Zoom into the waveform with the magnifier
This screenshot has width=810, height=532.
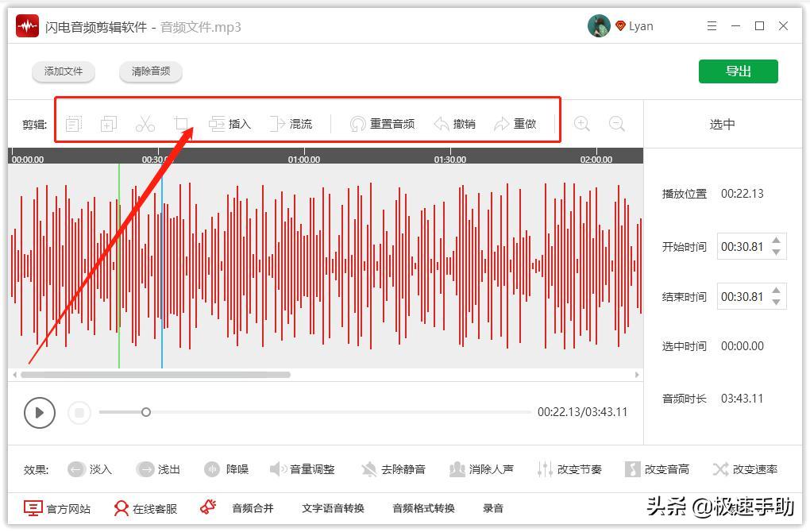pyautogui.click(x=582, y=123)
